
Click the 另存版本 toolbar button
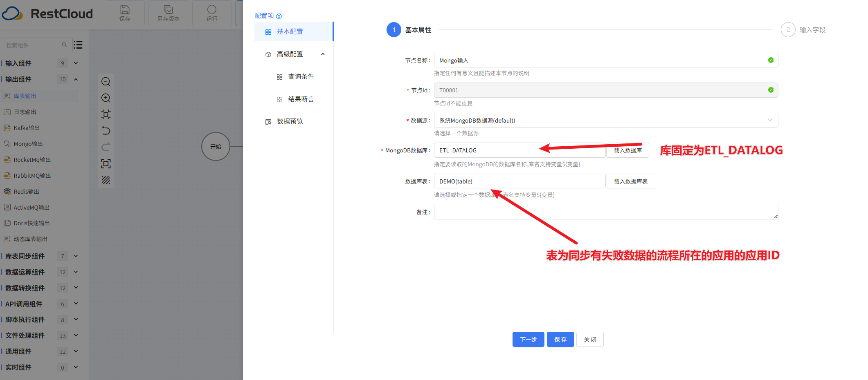coord(168,13)
